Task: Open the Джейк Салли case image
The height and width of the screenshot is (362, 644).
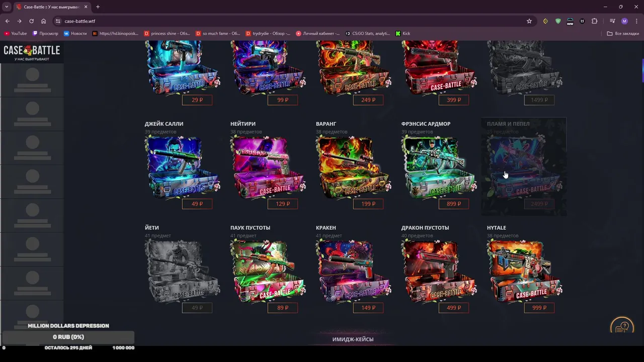Action: coord(183,167)
